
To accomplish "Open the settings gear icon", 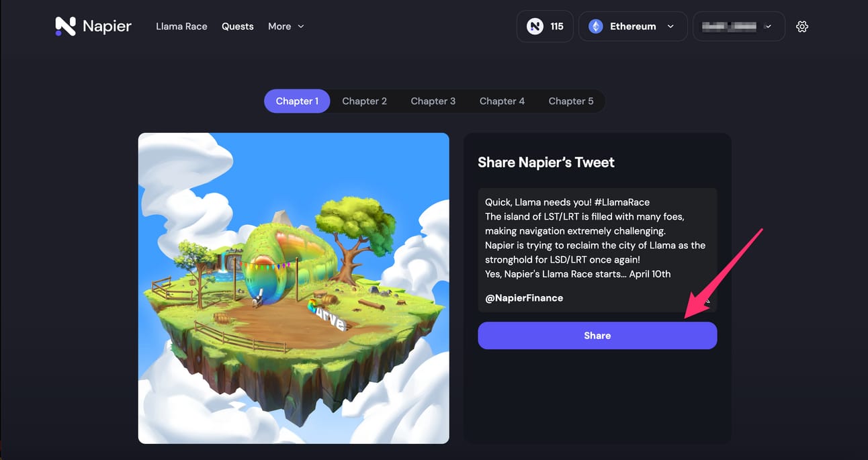I will coord(801,27).
